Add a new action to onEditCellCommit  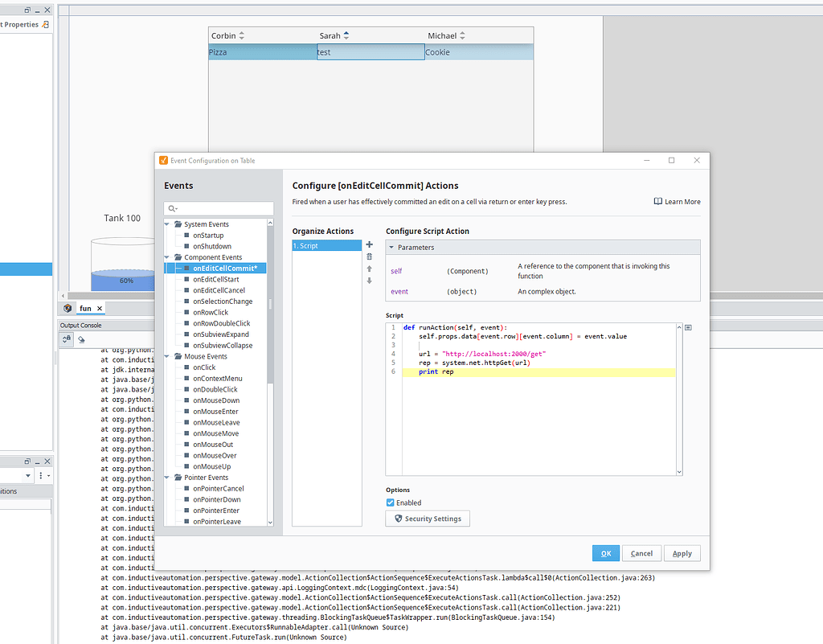(369, 244)
